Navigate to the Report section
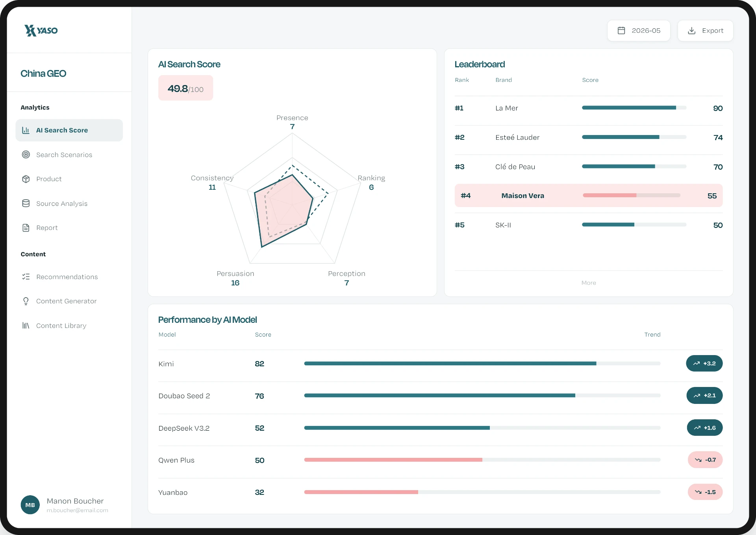 point(69,228)
